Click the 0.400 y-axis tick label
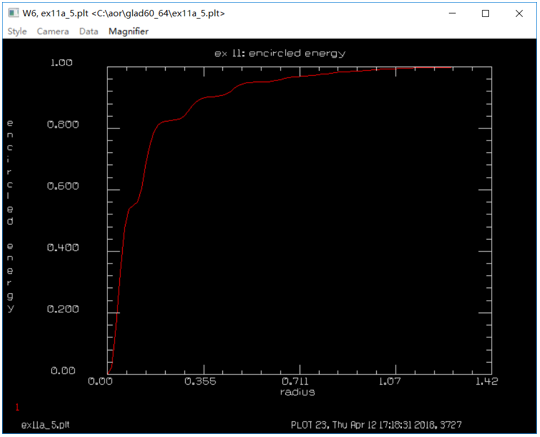The image size is (540, 437). [x=63, y=247]
